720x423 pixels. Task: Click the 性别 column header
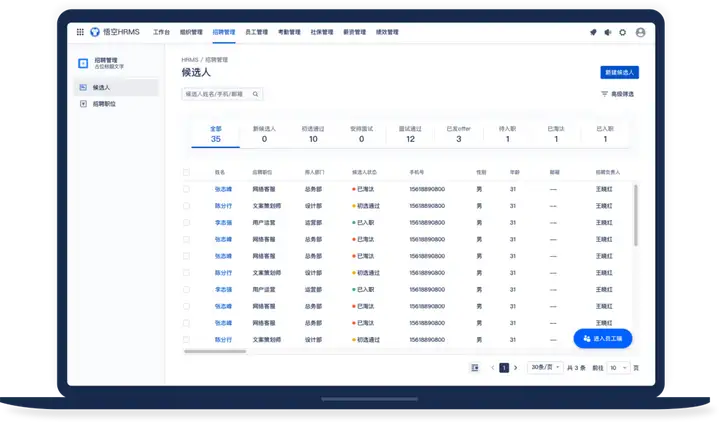click(481, 172)
